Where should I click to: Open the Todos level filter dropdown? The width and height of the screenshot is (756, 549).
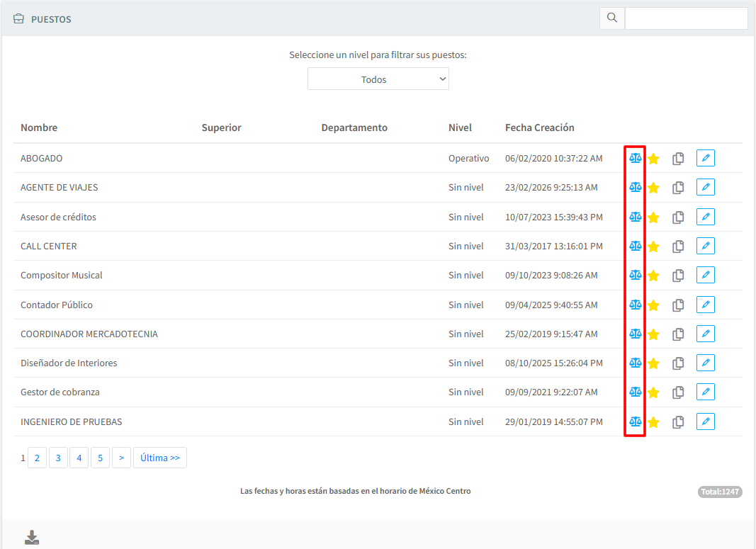pyautogui.click(x=378, y=79)
